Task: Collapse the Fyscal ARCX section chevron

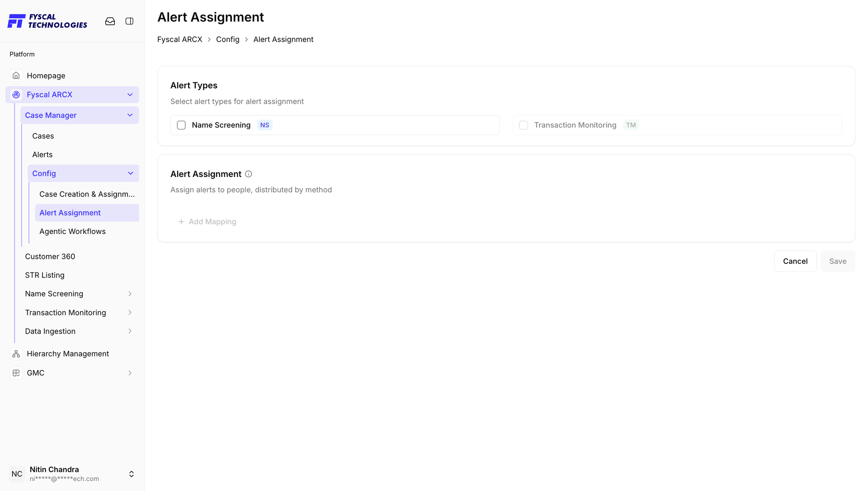Action: [130, 95]
